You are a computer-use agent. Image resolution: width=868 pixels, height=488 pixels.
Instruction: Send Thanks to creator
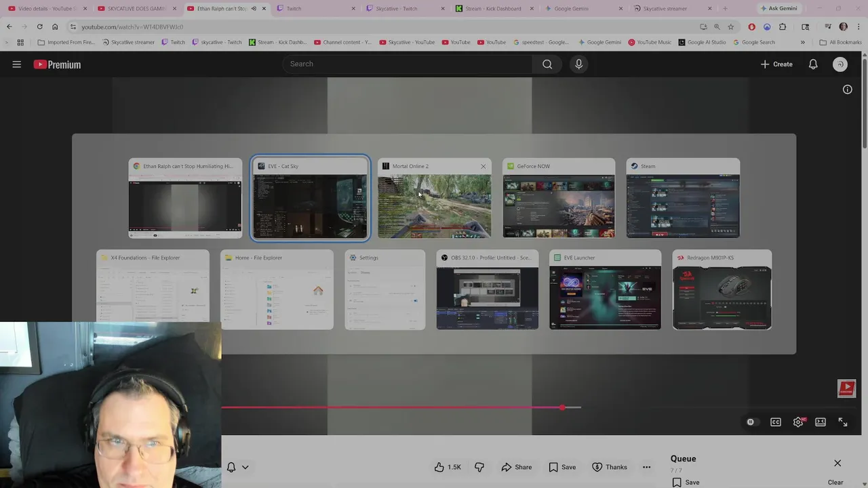(x=610, y=467)
